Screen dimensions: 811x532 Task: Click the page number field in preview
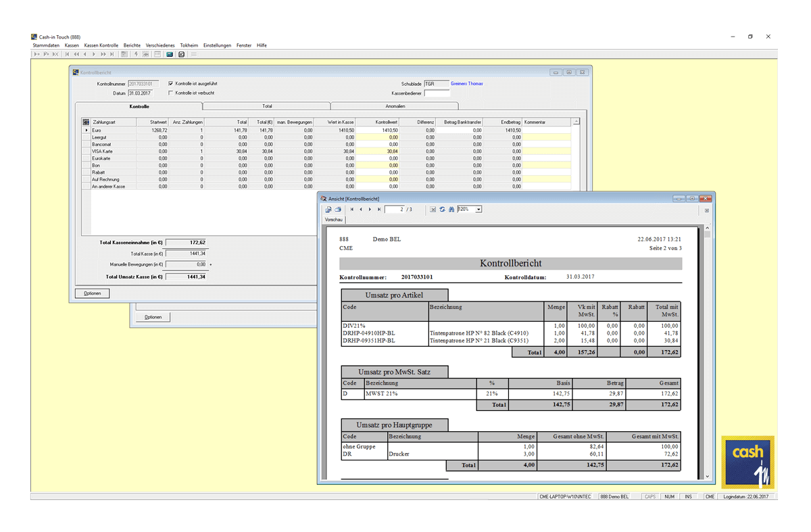point(395,210)
